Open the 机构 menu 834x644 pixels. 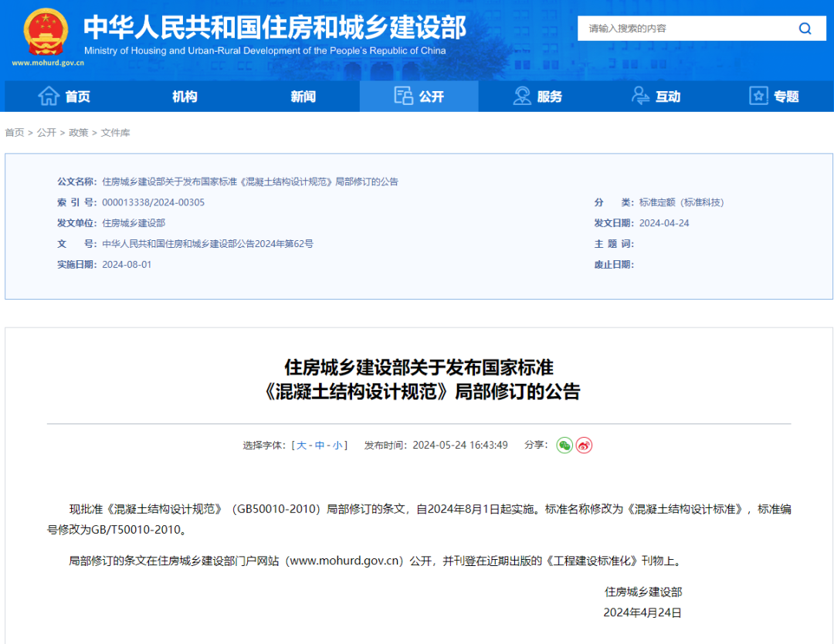pyautogui.click(x=184, y=96)
